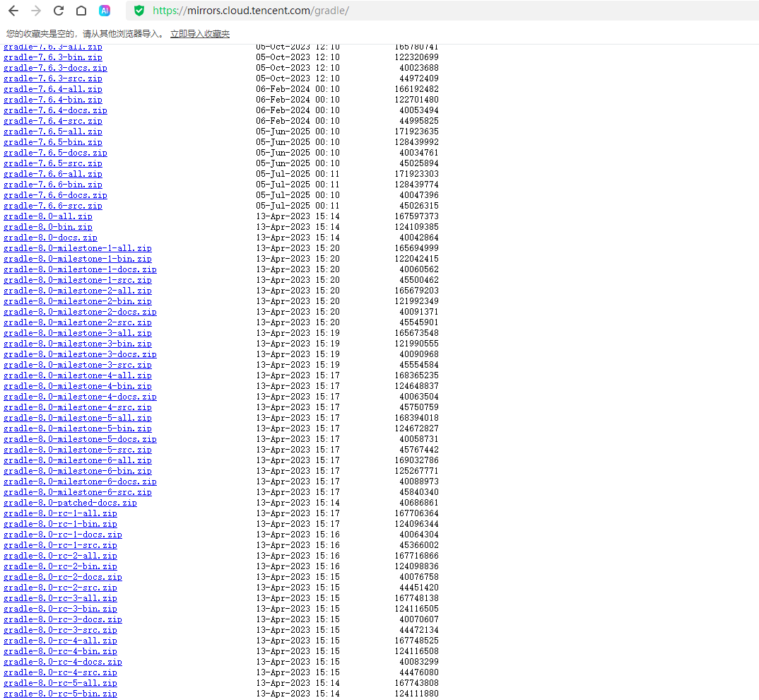Image resolution: width=759 pixels, height=700 pixels.
Task: Click gradle-8.0-milestone-5-bin.zip link
Action: point(78,428)
